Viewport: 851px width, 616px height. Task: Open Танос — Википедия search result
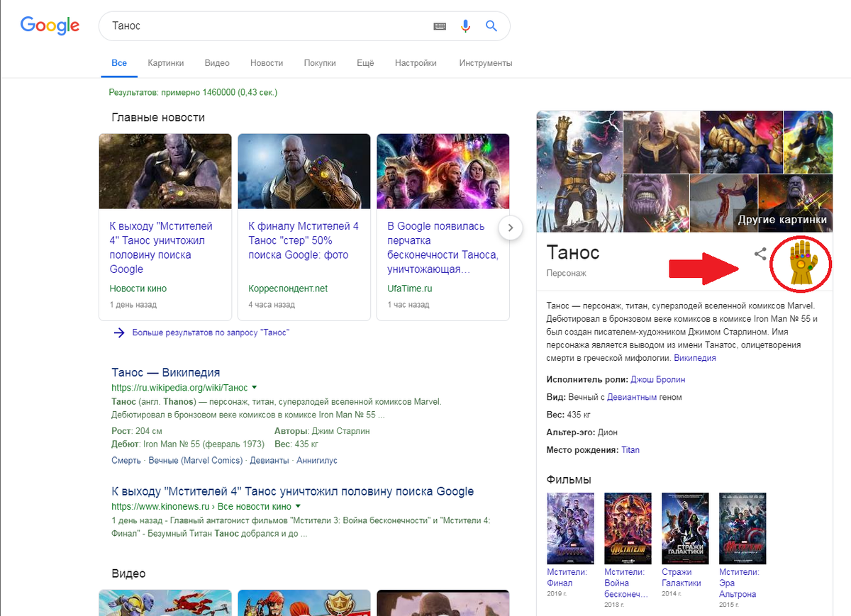166,373
